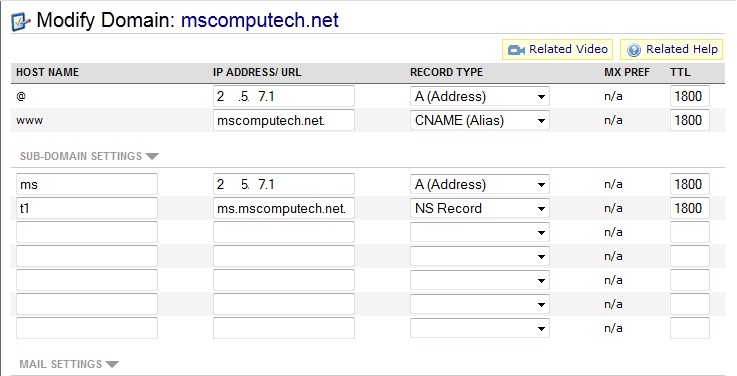The image size is (737, 376).
Task: Click the Modify Domain edit icon
Action: [x=21, y=21]
